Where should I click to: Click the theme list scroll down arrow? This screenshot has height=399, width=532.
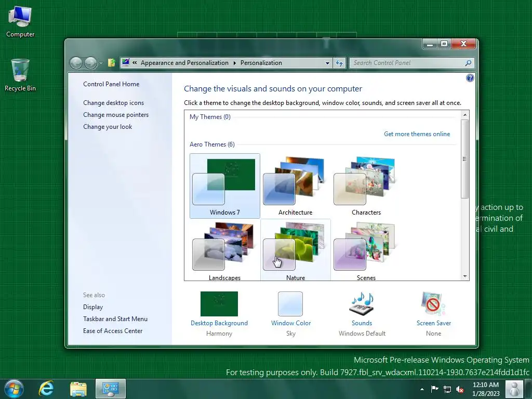coord(465,276)
